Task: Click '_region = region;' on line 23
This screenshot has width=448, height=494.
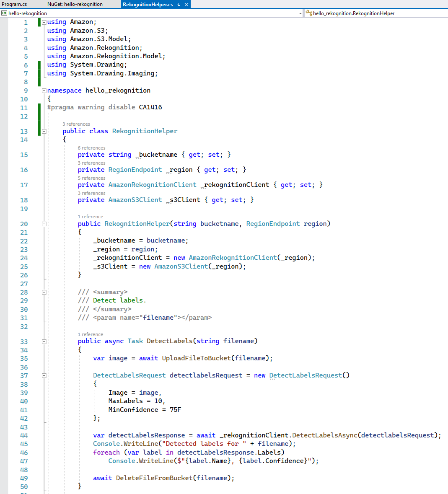Action: pos(125,250)
